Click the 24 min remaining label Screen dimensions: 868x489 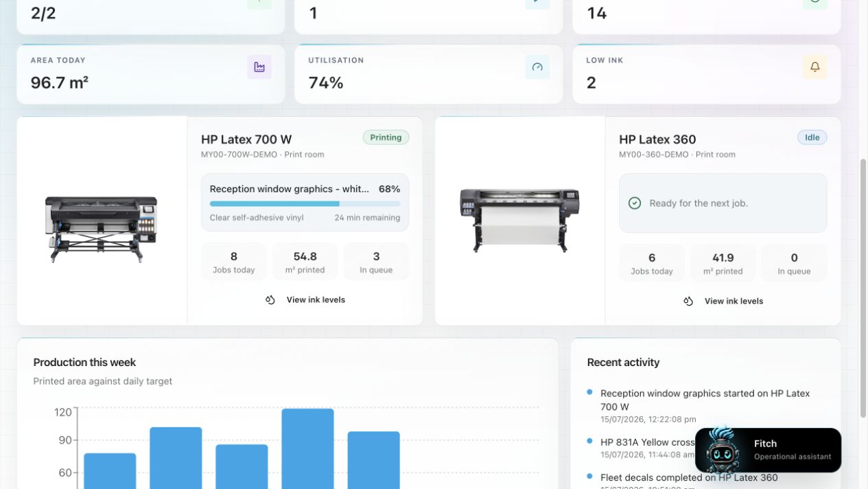pyautogui.click(x=367, y=218)
